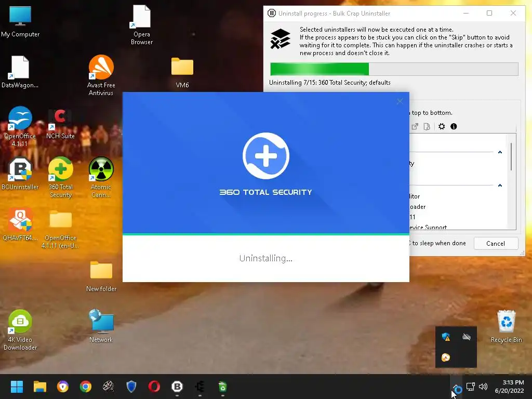532x399 pixels.
Task: Select the VM6 folder on desktop
Action: pyautogui.click(x=182, y=72)
